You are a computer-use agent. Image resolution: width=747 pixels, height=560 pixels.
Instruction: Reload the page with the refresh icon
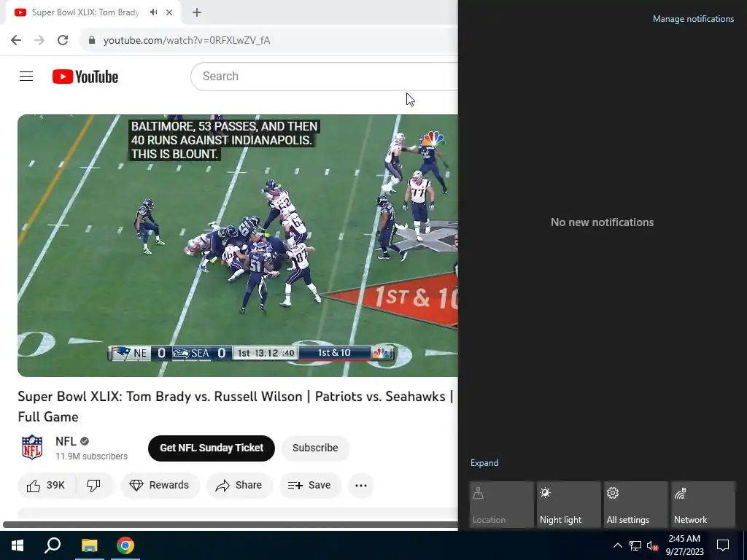point(63,40)
